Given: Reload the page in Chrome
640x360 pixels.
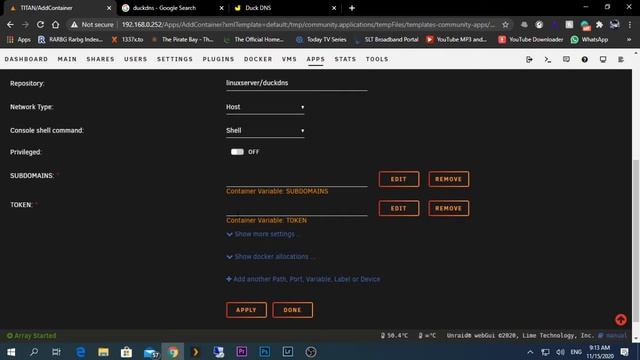Looking at the screenshot, I should point(40,24).
